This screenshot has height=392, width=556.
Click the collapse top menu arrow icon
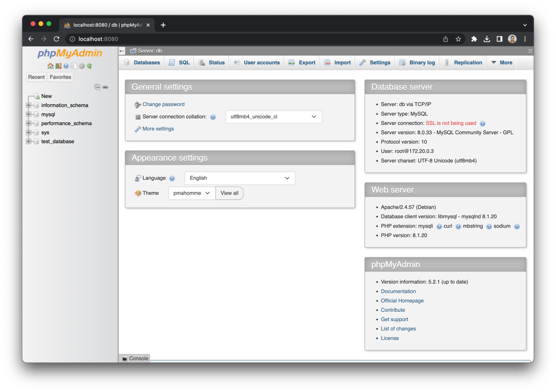coord(530,51)
